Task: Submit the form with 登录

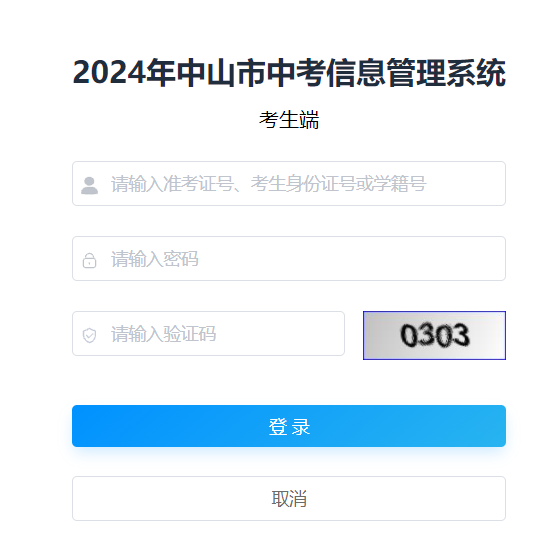Action: click(289, 426)
